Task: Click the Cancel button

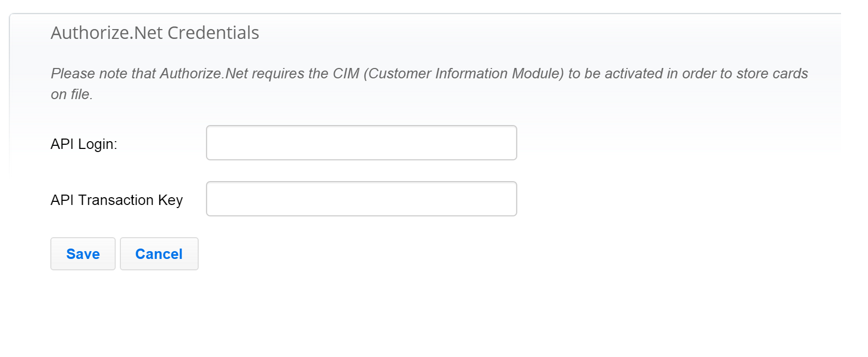Action: pos(159,254)
